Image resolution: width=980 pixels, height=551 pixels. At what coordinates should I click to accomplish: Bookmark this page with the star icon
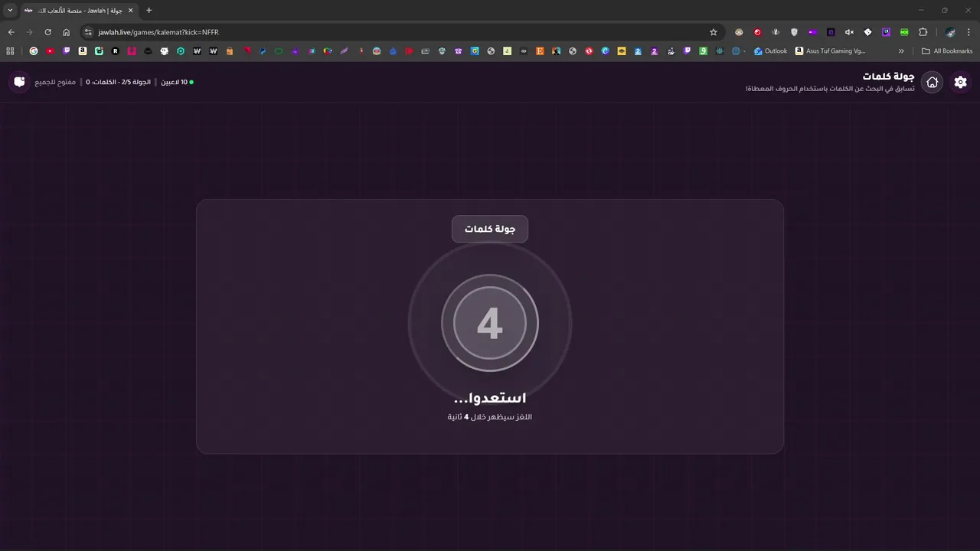[x=714, y=32]
